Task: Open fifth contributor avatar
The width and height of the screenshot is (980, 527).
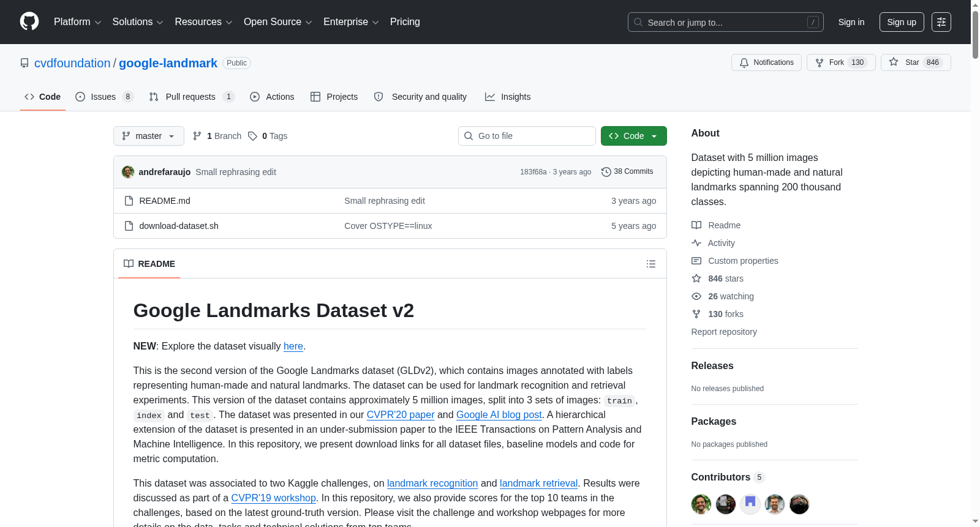Action: click(x=799, y=504)
